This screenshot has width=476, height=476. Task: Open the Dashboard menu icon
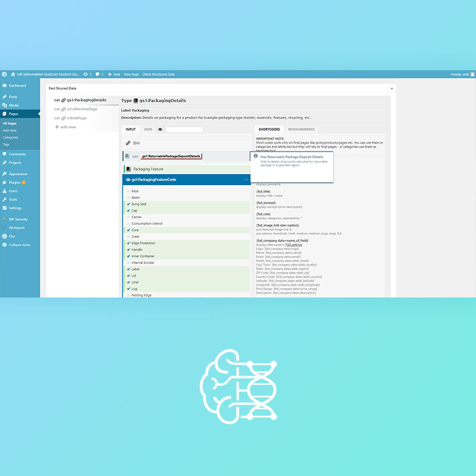click(5, 86)
